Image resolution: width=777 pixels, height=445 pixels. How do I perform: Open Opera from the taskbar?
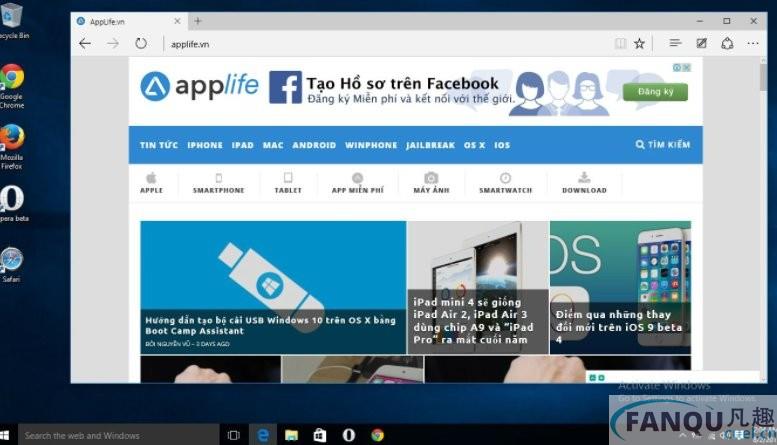pos(349,435)
